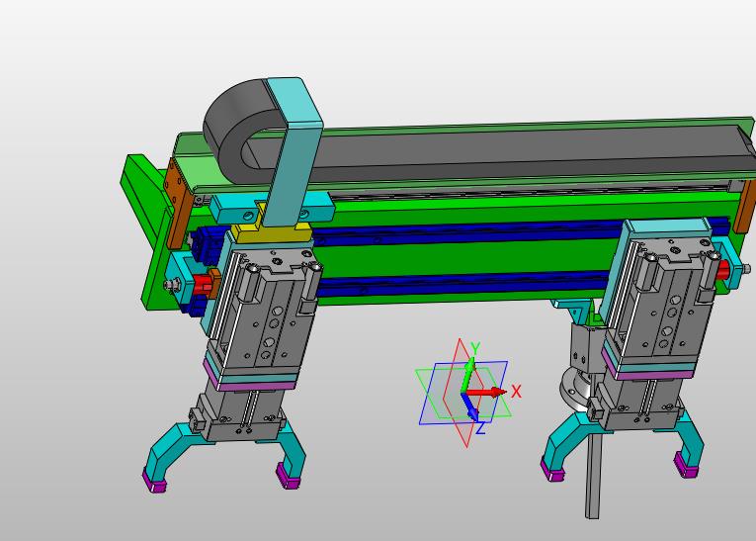Image resolution: width=756 pixels, height=541 pixels.
Task: Pick the magenta pad on right gripper's outermost finger
Action: pyautogui.click(x=685, y=465)
